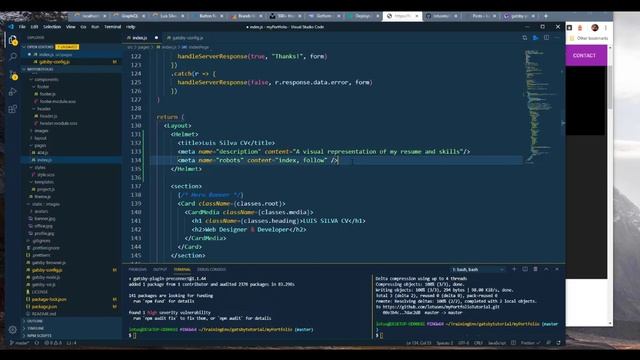The height and width of the screenshot is (360, 640).
Task: Click Other bookmarks in the browser window
Action: pos(589,38)
